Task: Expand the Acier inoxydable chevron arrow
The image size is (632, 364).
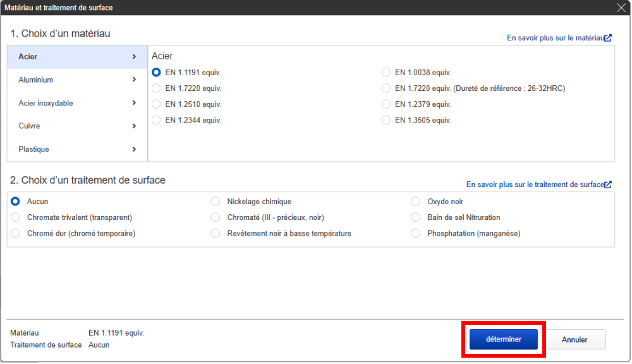Action: click(x=134, y=103)
